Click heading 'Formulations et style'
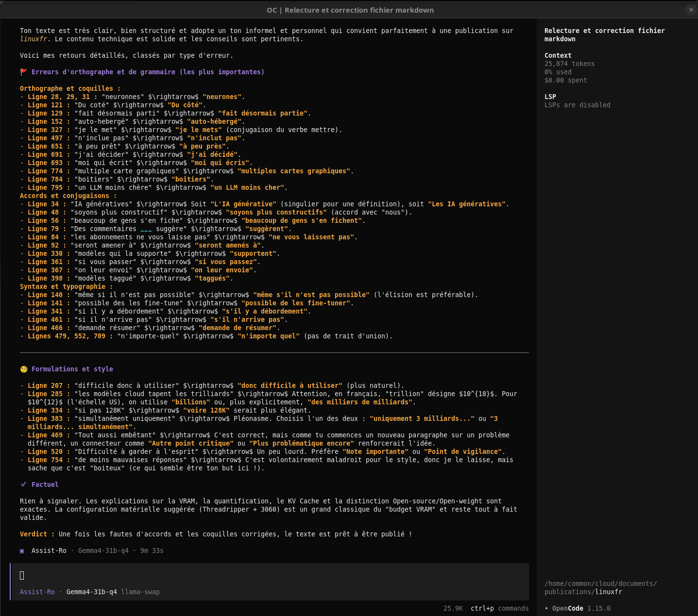The height and width of the screenshot is (616, 698). [x=72, y=369]
